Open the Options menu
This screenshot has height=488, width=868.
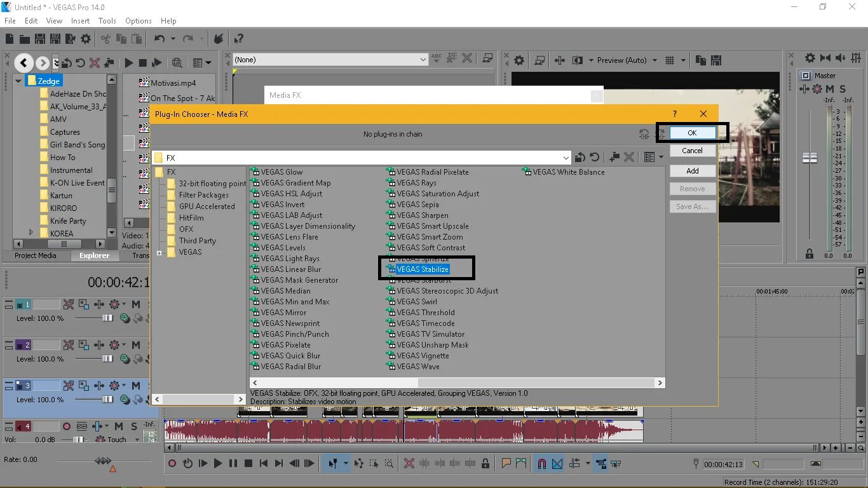tap(138, 21)
